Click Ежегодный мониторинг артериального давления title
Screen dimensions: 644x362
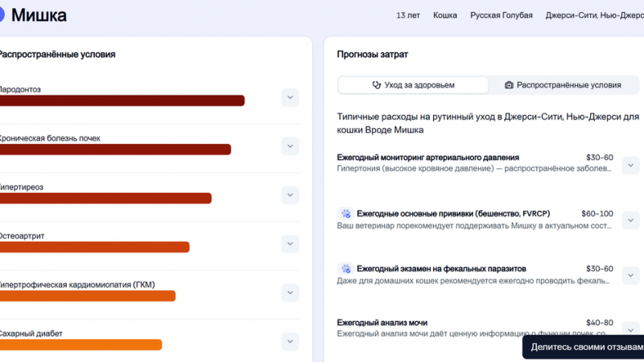pyautogui.click(x=428, y=158)
